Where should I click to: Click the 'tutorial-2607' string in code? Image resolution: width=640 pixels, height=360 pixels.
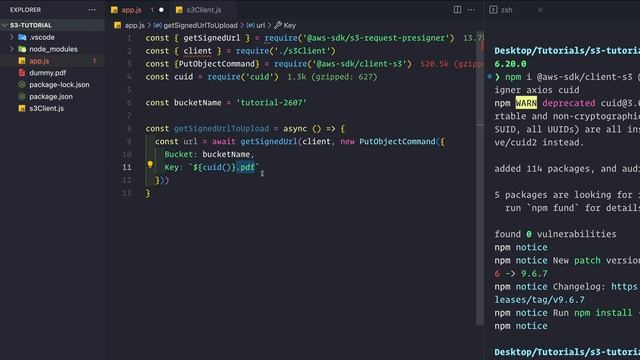coord(271,102)
